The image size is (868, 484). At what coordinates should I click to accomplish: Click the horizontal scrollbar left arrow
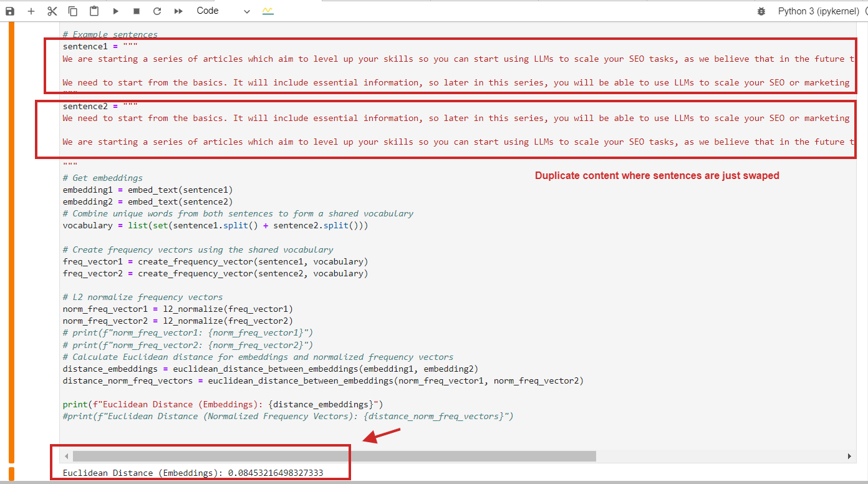tap(67, 457)
